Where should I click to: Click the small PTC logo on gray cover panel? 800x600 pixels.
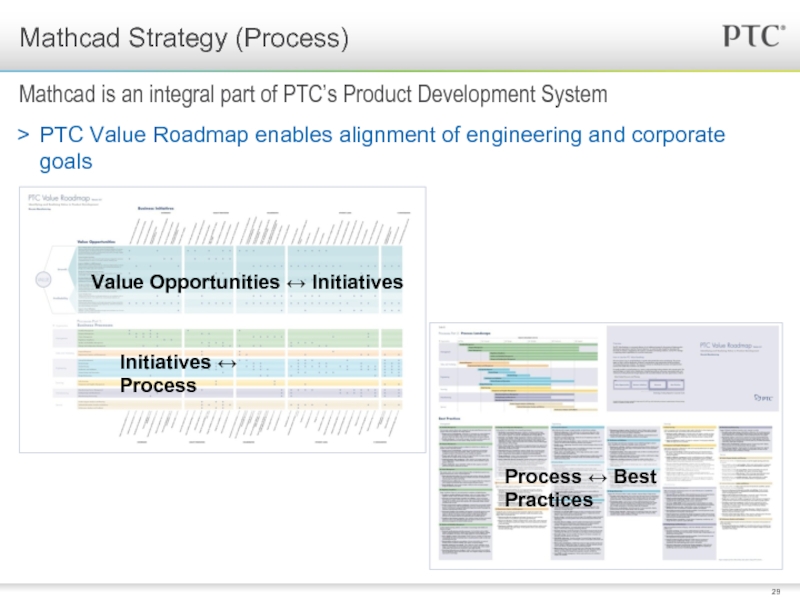(763, 398)
